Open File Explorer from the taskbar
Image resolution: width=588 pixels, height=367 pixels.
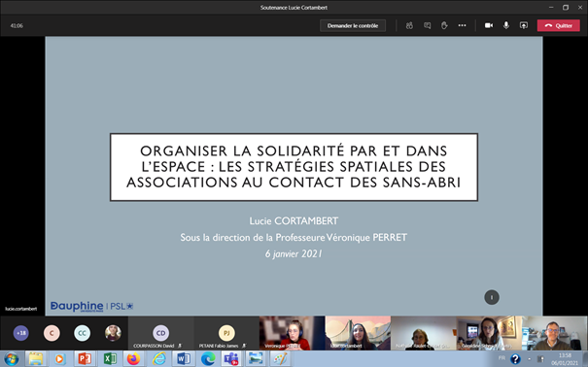(x=36, y=359)
